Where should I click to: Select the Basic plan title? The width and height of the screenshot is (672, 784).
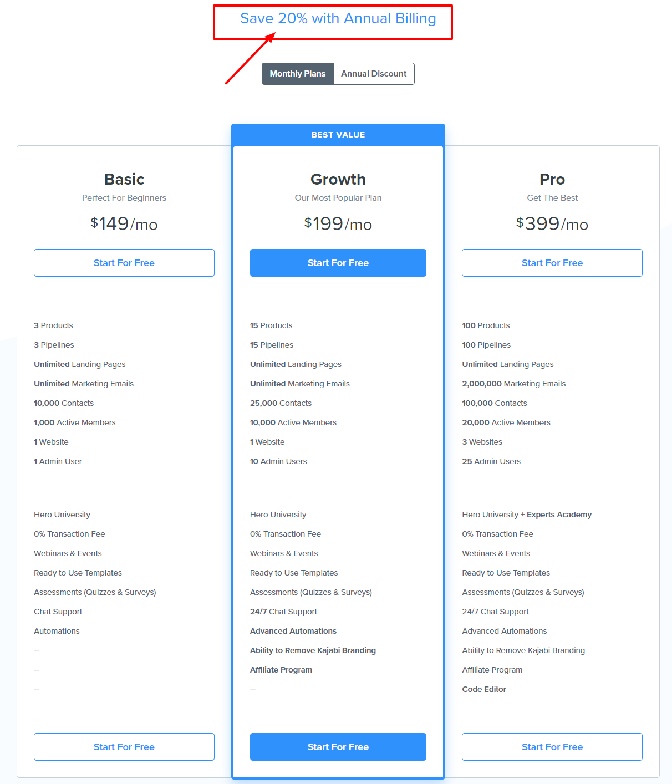(x=124, y=179)
